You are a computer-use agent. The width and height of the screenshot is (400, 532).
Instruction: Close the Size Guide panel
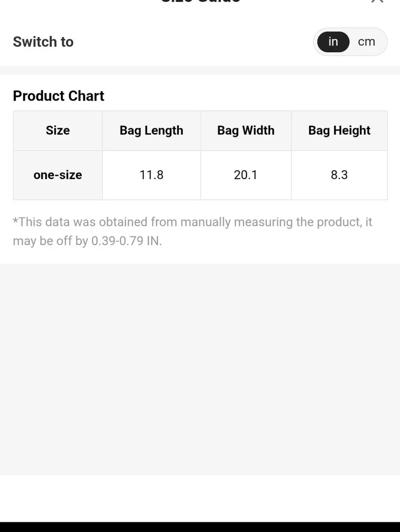pyautogui.click(x=377, y=1)
